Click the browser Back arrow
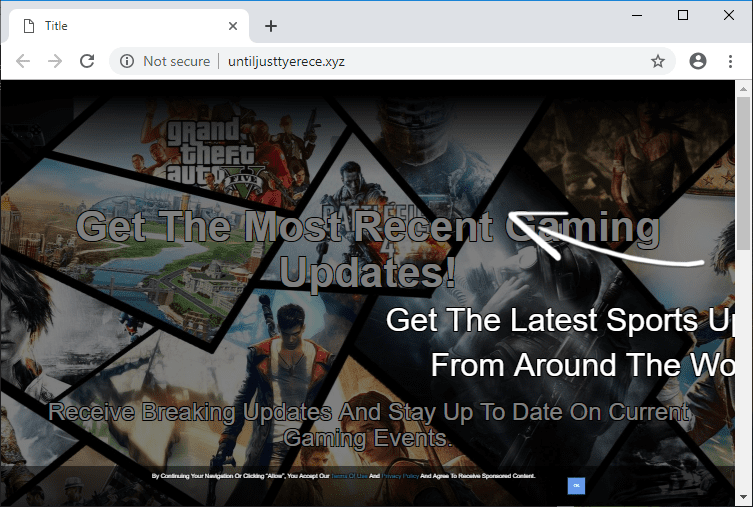 coord(23,61)
